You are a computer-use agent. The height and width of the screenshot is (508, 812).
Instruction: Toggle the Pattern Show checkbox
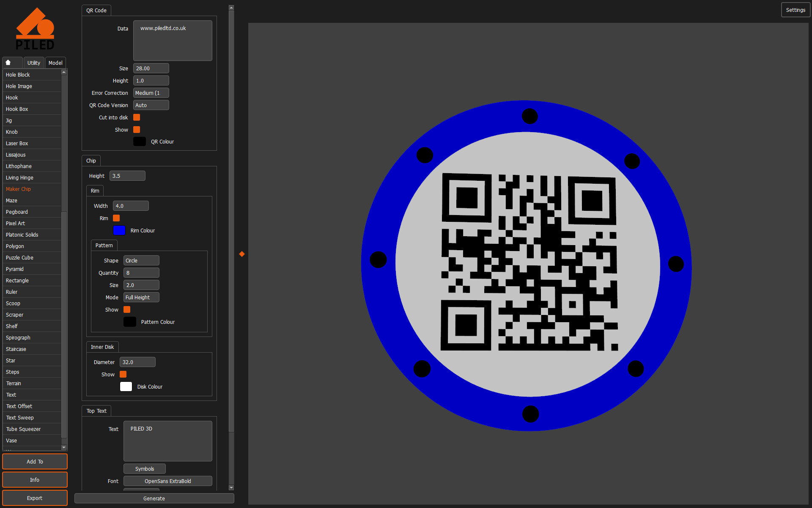(127, 309)
